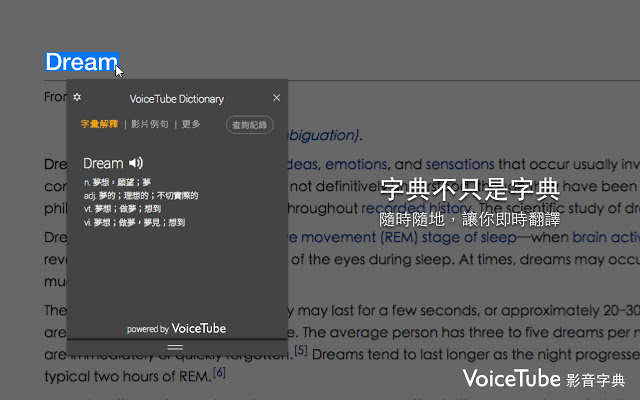Select the 字彙解釋 tab
Screen dimensions: 640x400
coord(99,124)
